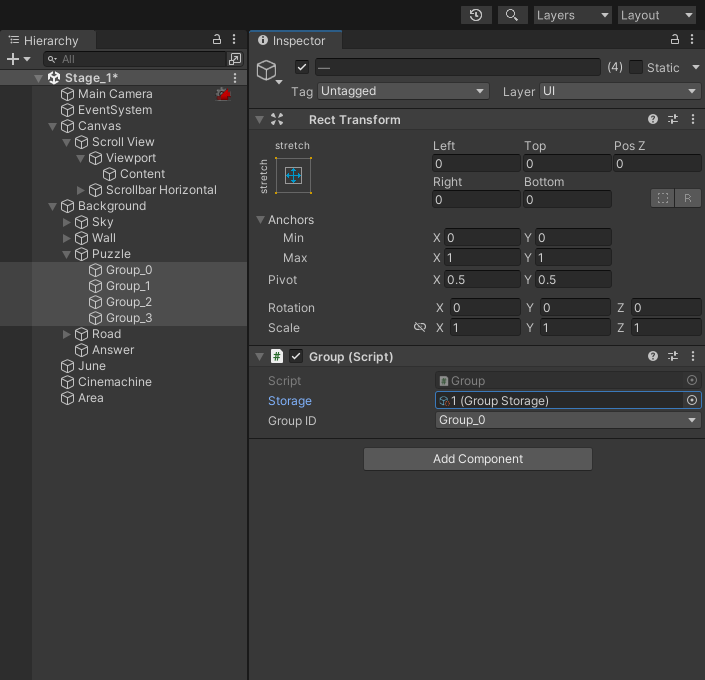The height and width of the screenshot is (680, 705).
Task: Toggle the Hierarchy panel lock icon
Action: click(x=217, y=40)
